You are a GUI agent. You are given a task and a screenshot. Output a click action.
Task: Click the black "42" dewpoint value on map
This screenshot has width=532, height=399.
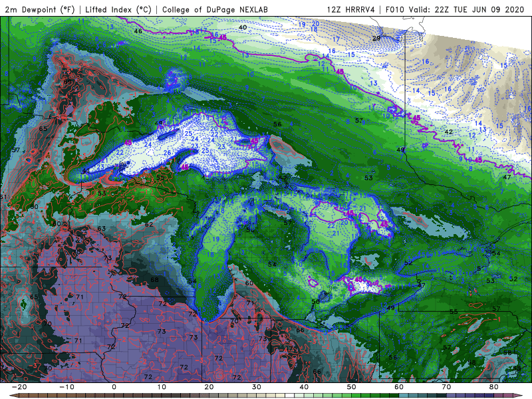[x=448, y=132]
